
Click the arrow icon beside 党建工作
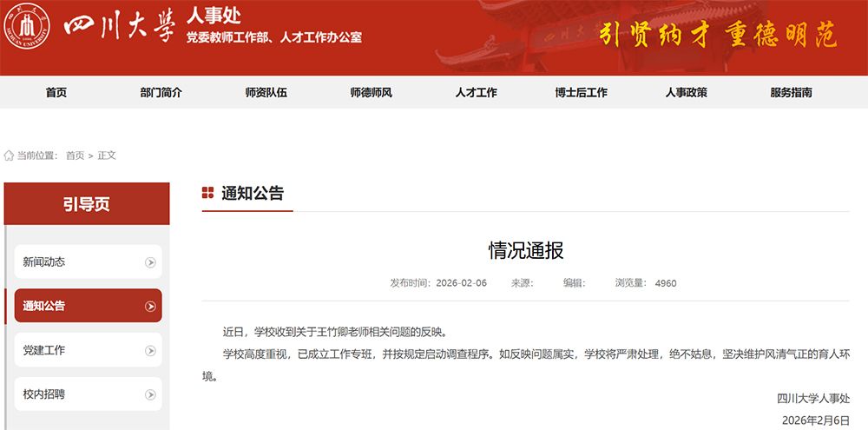point(151,351)
